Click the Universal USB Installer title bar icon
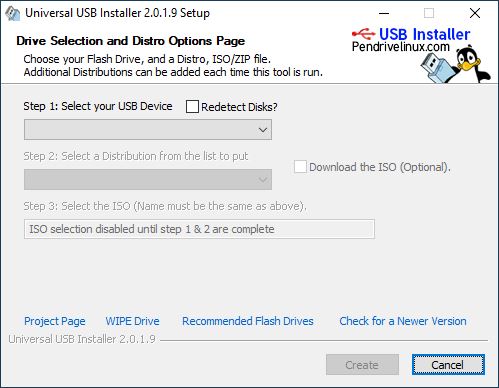This screenshot has height=388, width=499. [13, 14]
